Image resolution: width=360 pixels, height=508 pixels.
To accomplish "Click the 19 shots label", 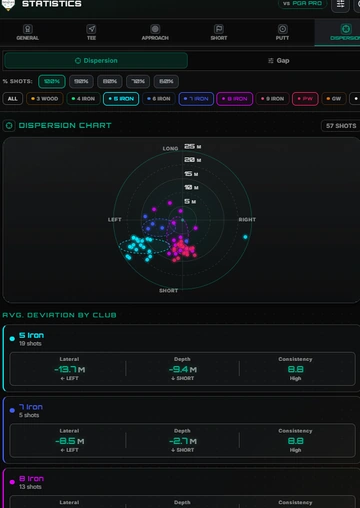I will click(x=30, y=344).
